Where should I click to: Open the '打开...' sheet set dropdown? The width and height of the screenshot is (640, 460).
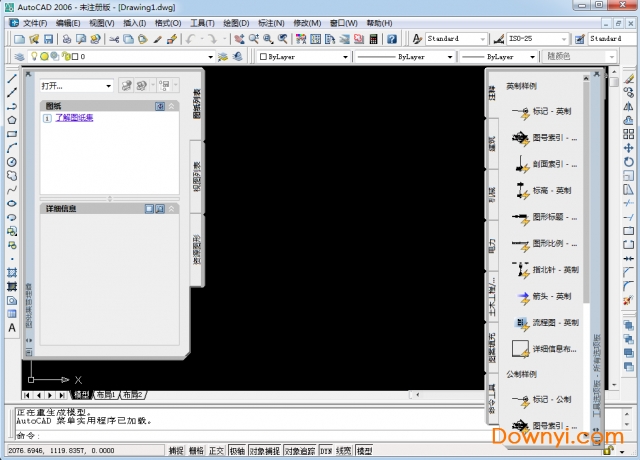coord(76,86)
